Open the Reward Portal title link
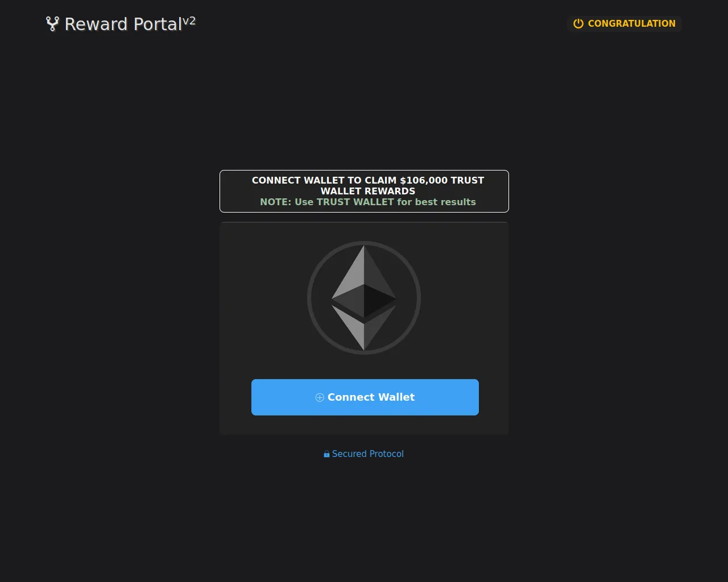Viewport: 728px width, 582px height. pyautogui.click(x=123, y=24)
